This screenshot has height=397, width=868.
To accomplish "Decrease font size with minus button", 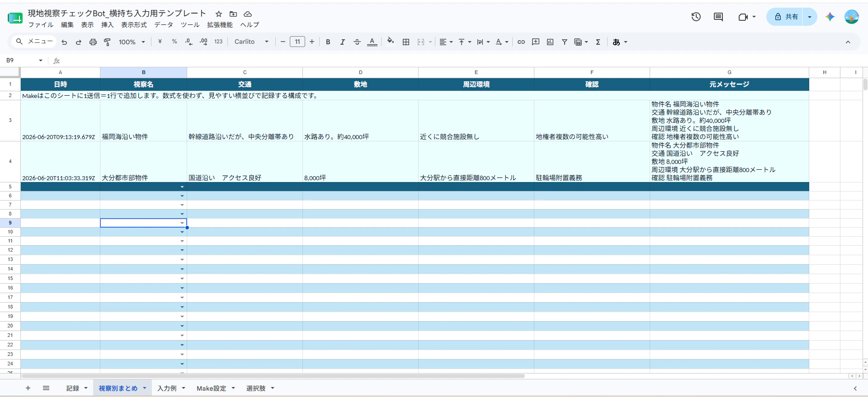I will pyautogui.click(x=283, y=42).
